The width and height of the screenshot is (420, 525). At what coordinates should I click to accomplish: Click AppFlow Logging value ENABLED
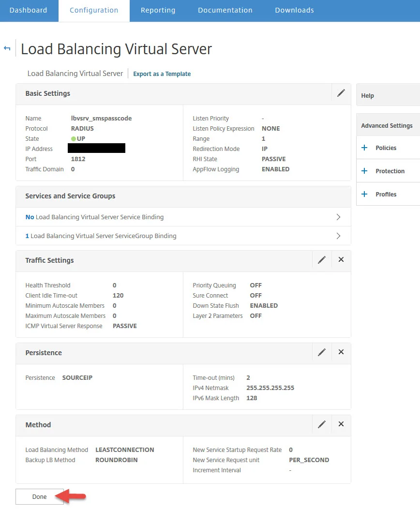point(275,169)
